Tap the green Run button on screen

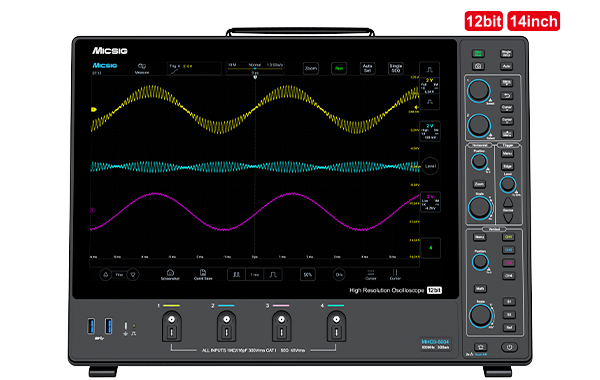(339, 68)
